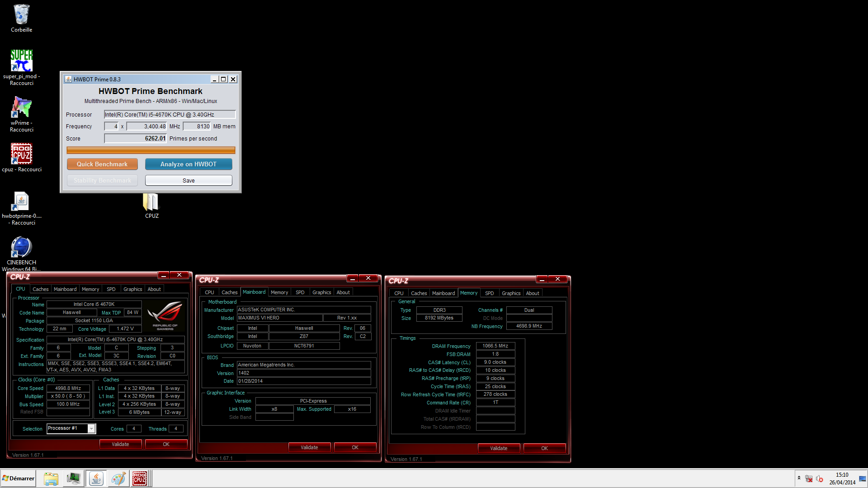The height and width of the screenshot is (488, 868).
Task: Select Memory tab in middle CPU-Z window
Action: pos(279,292)
